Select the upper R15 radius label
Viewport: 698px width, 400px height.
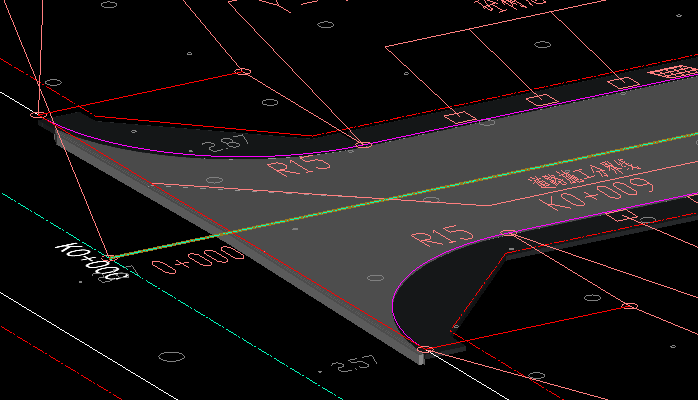pyautogui.click(x=301, y=164)
